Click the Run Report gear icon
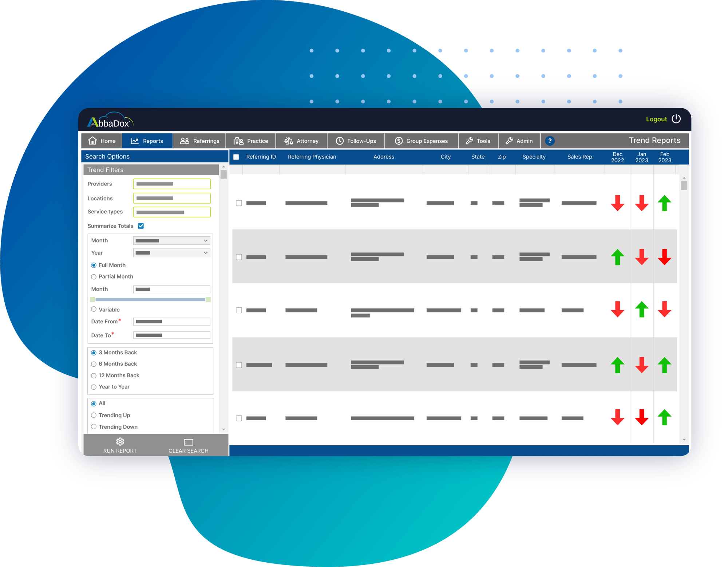Image resolution: width=728 pixels, height=567 pixels. tap(120, 442)
